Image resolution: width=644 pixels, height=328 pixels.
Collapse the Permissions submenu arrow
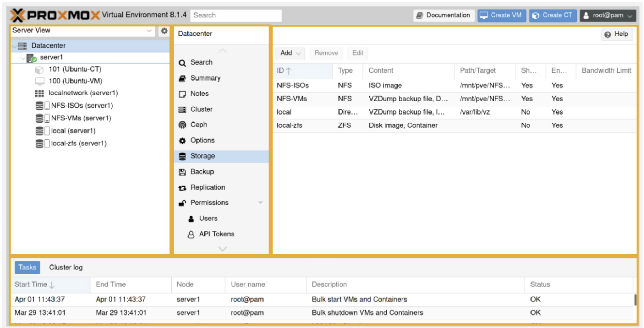click(260, 203)
